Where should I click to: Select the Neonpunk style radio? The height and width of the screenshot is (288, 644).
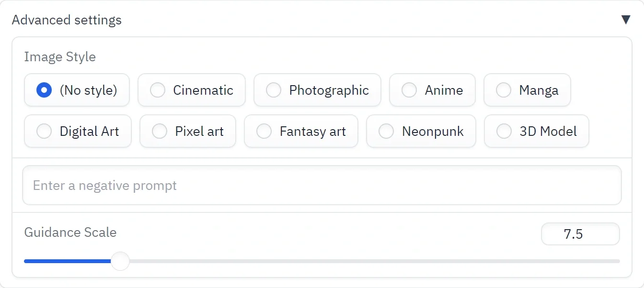[x=386, y=131]
